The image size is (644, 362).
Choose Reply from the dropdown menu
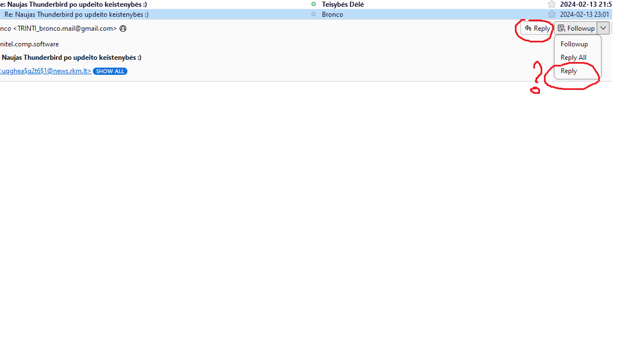pyautogui.click(x=569, y=71)
